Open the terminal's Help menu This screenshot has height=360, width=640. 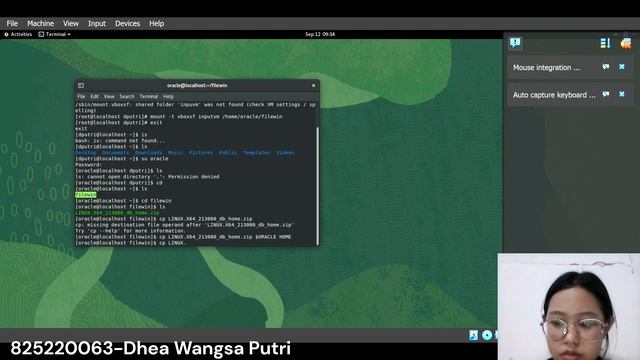pos(169,97)
